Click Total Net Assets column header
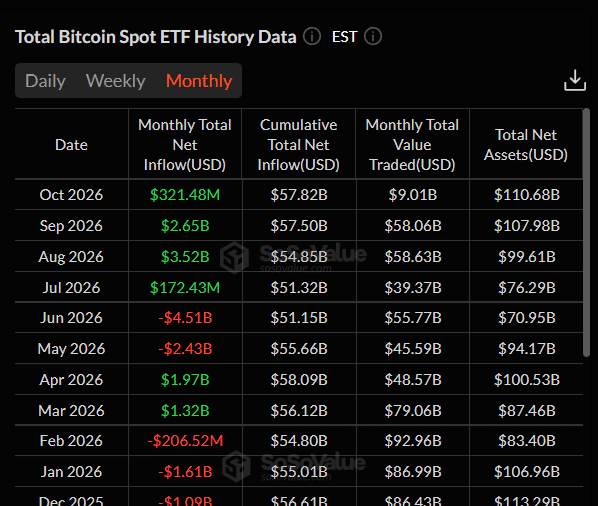The image size is (598, 506). pos(526,145)
